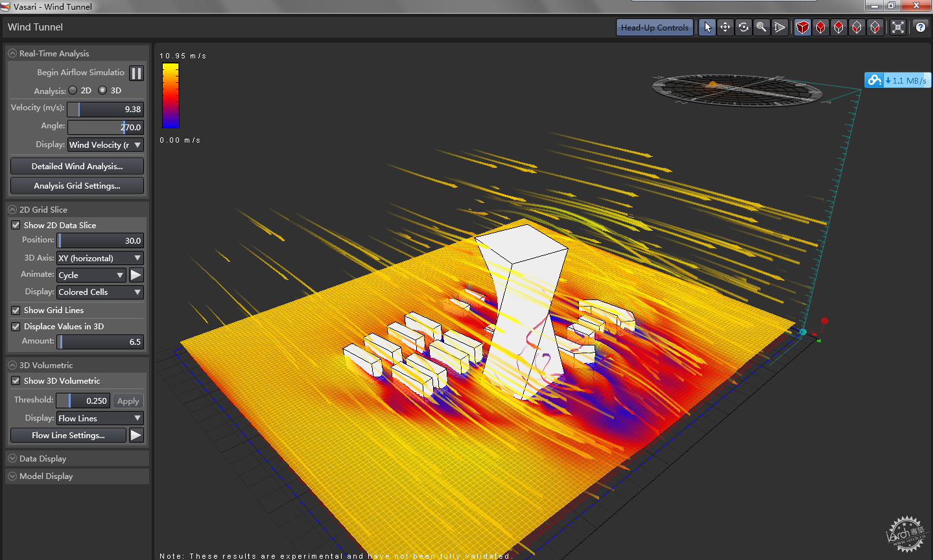The width and height of the screenshot is (933, 560).
Task: Collapse the Real-Time Analysis section
Action: (x=12, y=53)
